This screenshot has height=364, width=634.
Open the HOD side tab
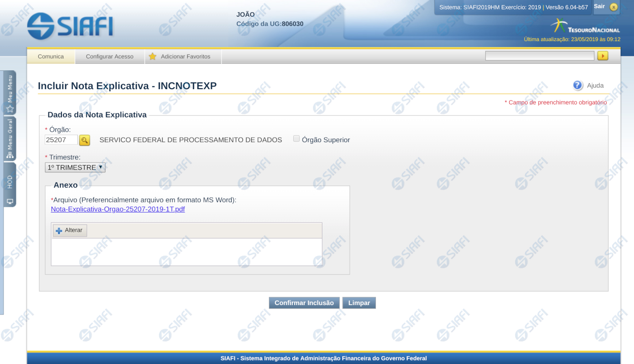tap(9, 184)
